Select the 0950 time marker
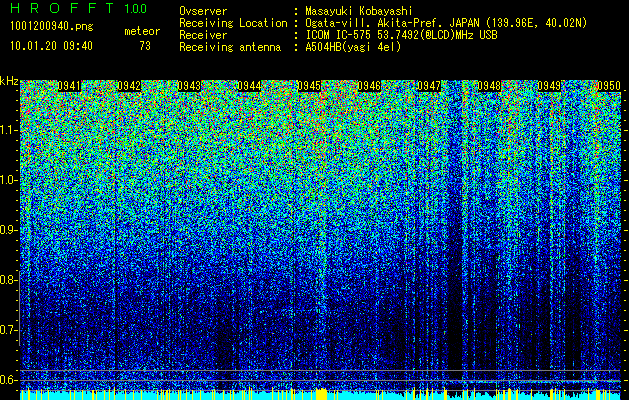Viewport: 629px width, 400px height. coord(609,86)
